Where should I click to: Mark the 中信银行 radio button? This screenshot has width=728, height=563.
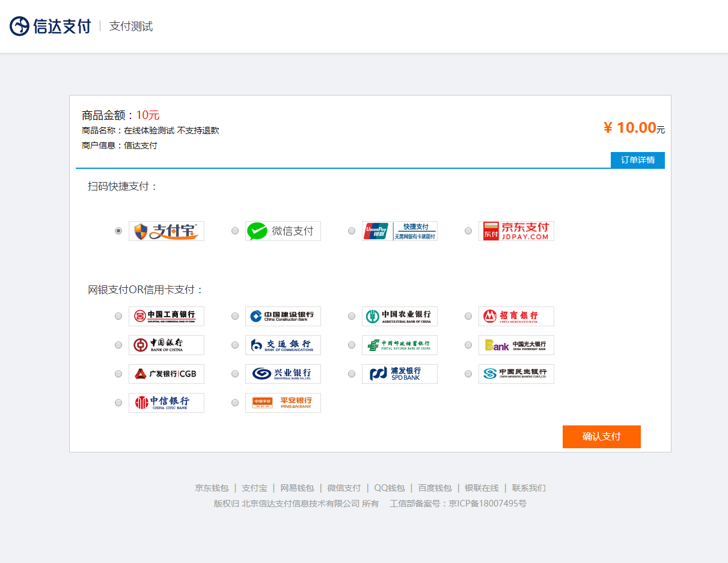[118, 403]
